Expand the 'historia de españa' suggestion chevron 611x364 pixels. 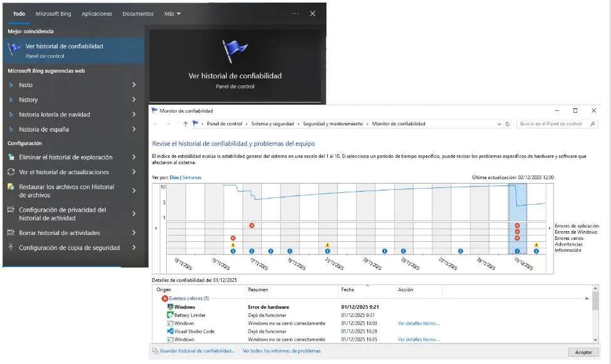coord(134,130)
